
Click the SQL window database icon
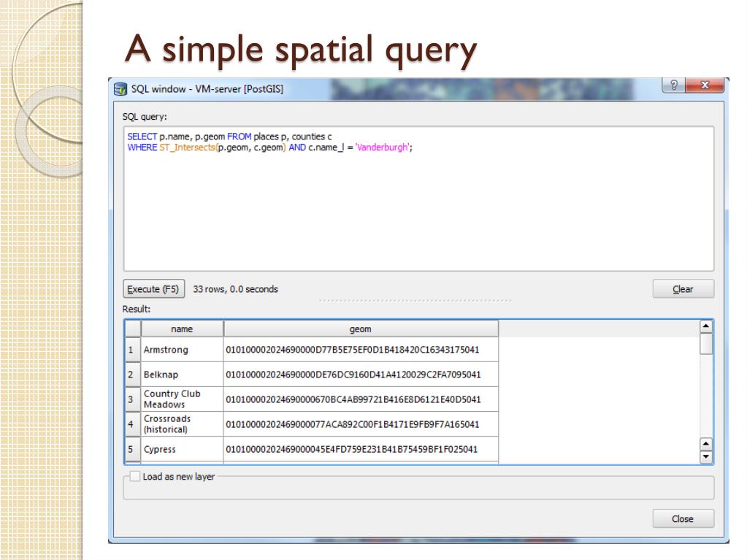coord(120,89)
